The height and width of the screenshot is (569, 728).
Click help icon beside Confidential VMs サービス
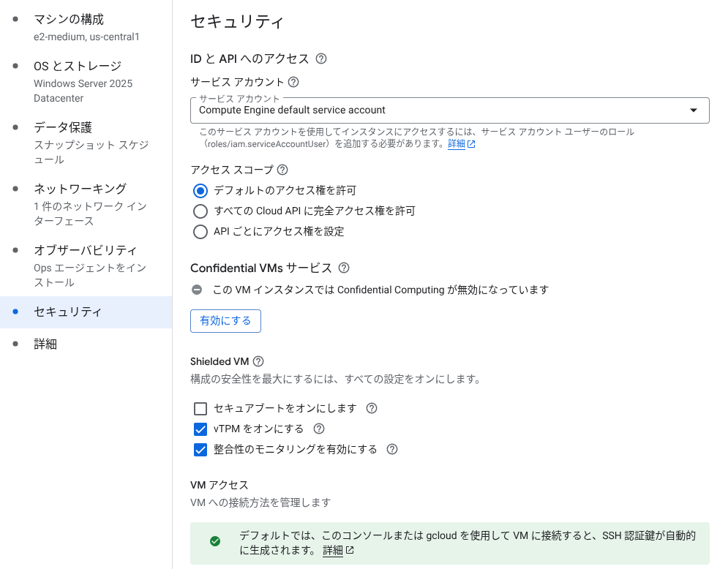pyautogui.click(x=344, y=268)
